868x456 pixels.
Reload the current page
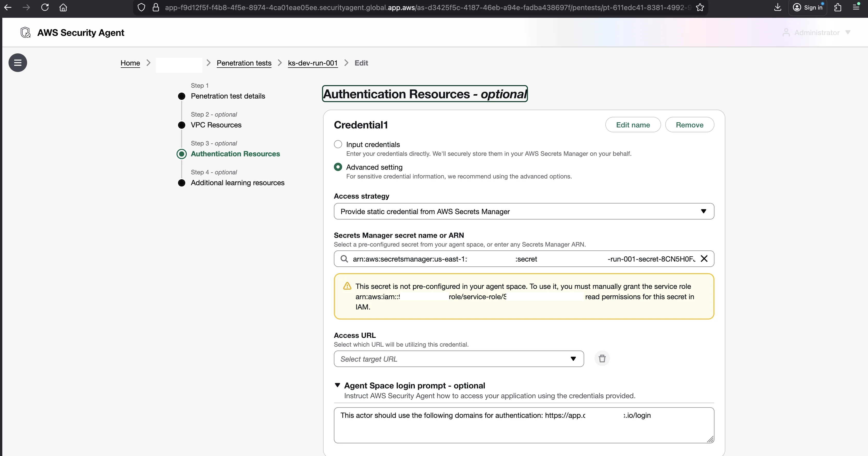(45, 7)
